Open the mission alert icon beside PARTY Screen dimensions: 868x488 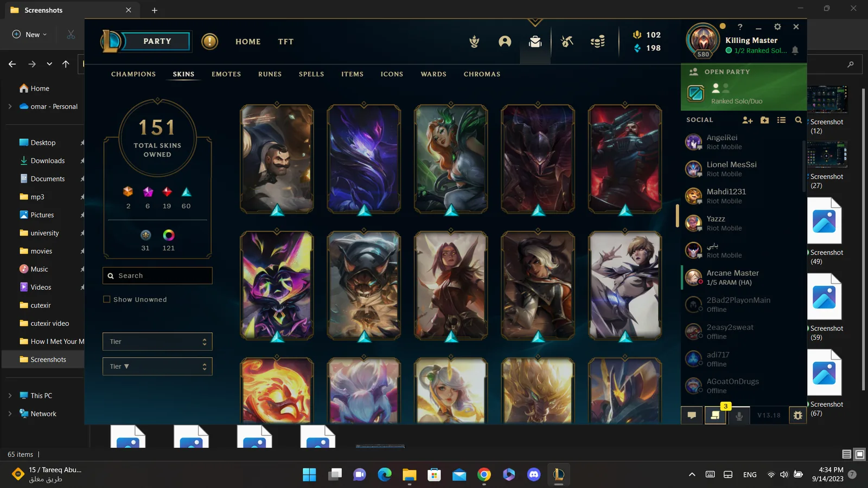tap(209, 41)
